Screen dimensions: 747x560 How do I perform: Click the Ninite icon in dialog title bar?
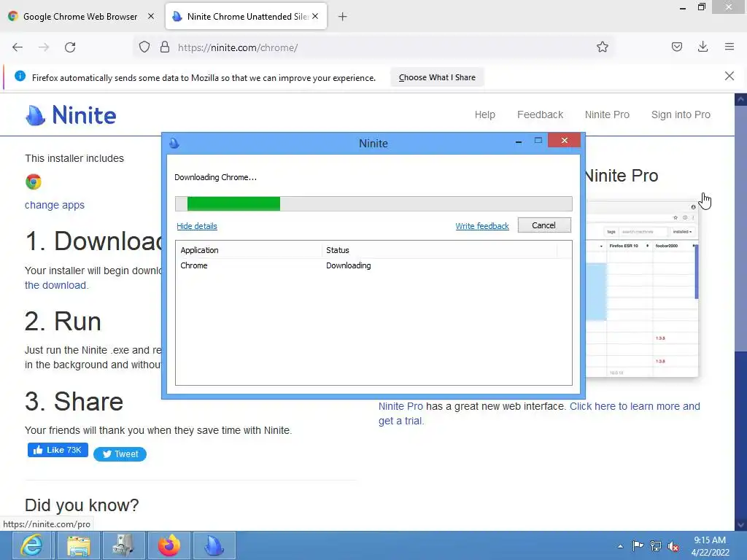[x=174, y=143]
